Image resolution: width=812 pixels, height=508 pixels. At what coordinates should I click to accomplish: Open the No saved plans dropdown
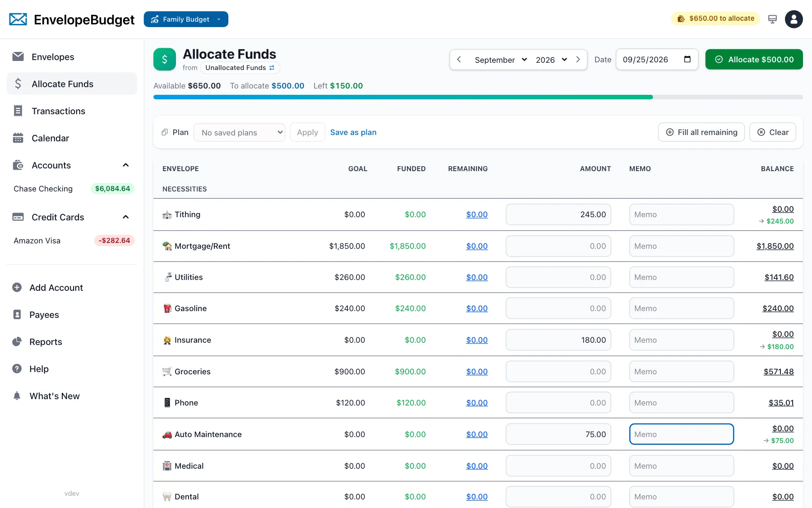(239, 132)
